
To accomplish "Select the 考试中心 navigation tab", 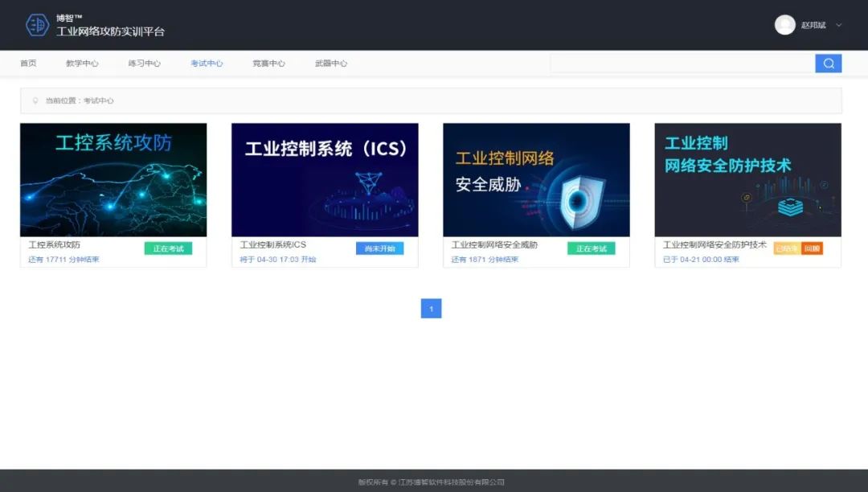I will (x=207, y=64).
